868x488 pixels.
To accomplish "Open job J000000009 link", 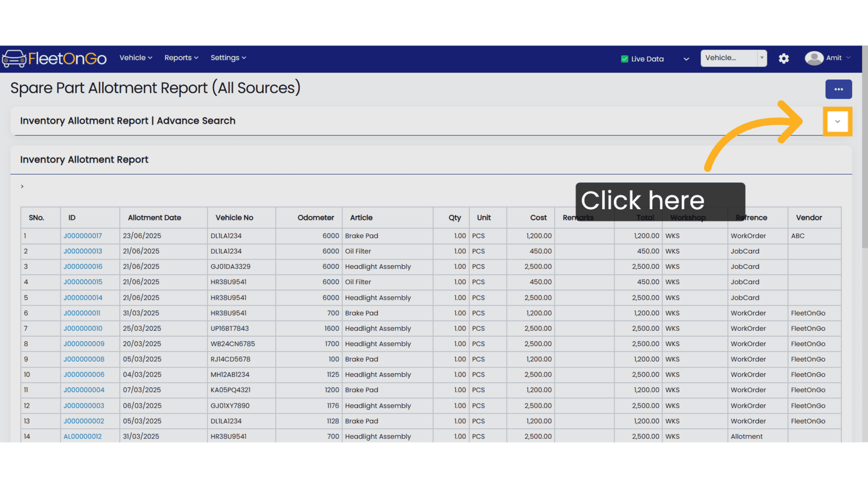I will [84, 344].
